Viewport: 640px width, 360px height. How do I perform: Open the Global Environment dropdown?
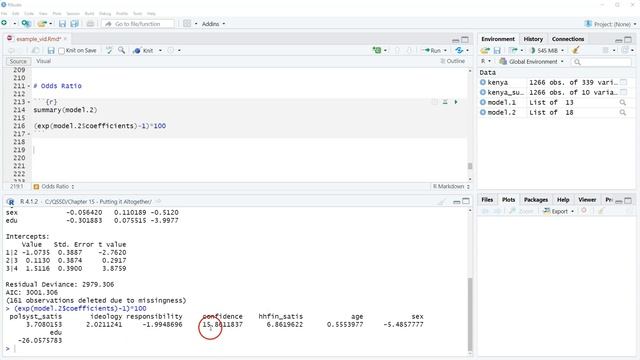531,62
